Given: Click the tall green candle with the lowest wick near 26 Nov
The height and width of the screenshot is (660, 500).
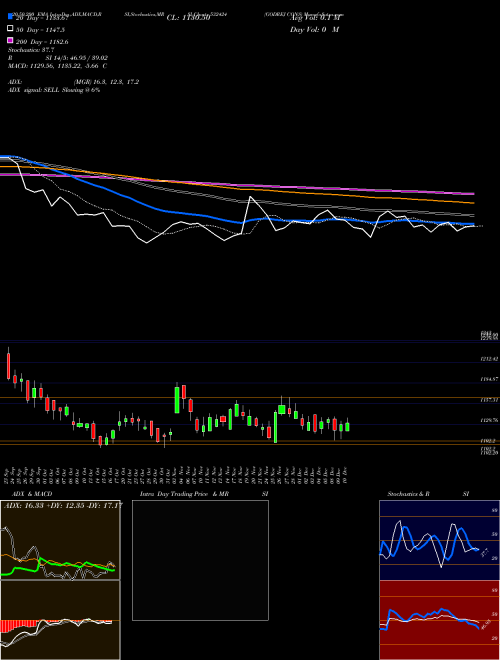Looking at the screenshot, I should pyautogui.click(x=275, y=427).
